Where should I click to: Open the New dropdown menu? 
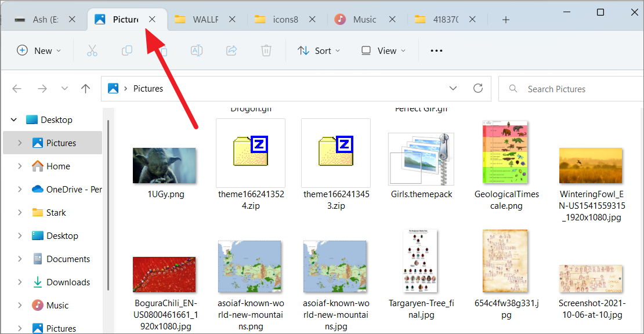tap(39, 51)
